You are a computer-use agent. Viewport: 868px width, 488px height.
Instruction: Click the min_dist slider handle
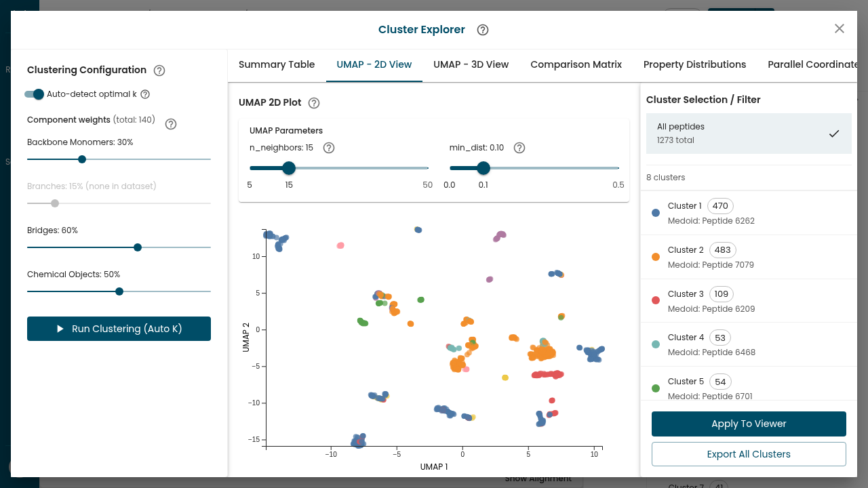484,168
